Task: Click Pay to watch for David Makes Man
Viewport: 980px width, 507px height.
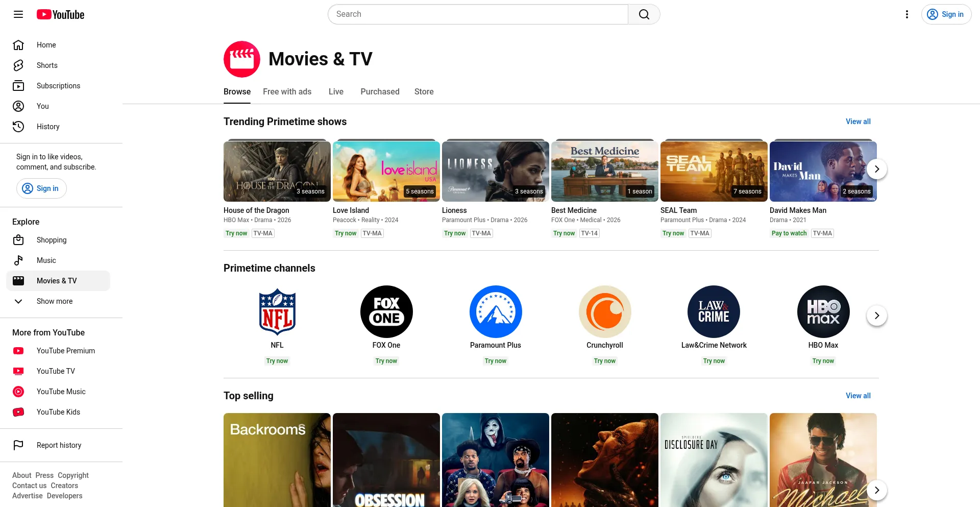Action: point(789,233)
